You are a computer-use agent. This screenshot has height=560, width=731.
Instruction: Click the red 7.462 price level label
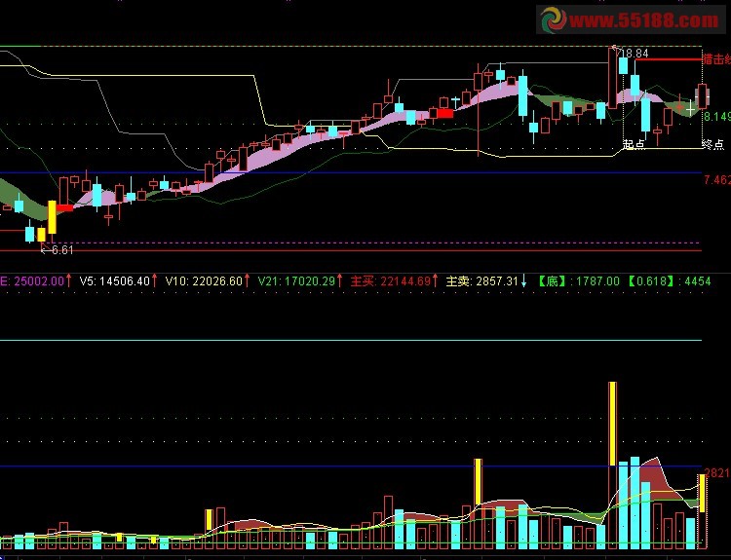pyautogui.click(x=717, y=180)
